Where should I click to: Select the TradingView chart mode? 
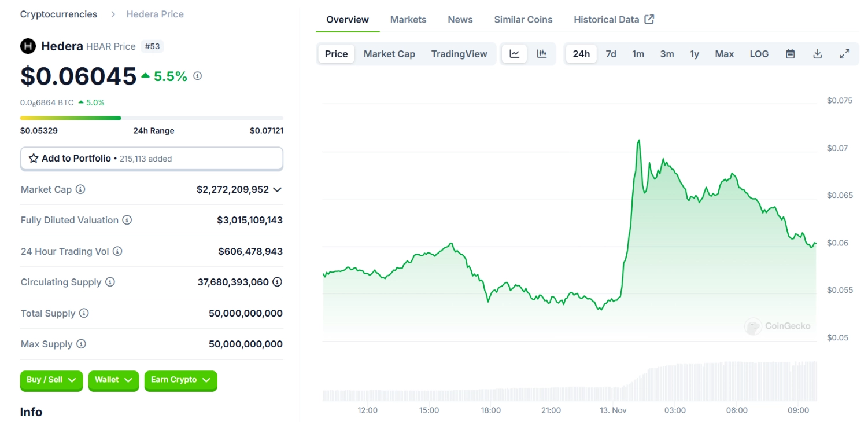click(459, 54)
